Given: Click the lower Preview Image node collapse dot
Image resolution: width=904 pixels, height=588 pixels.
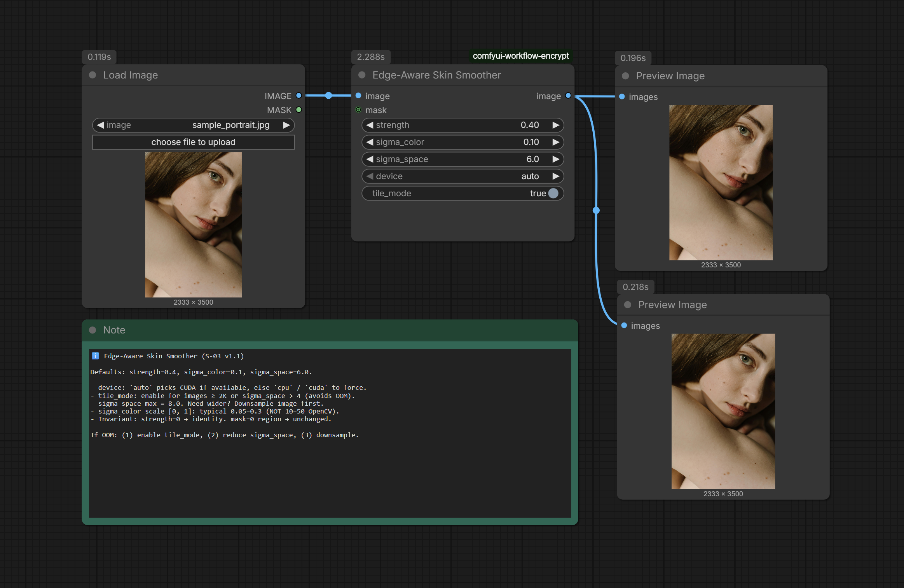Looking at the screenshot, I should pos(628,305).
